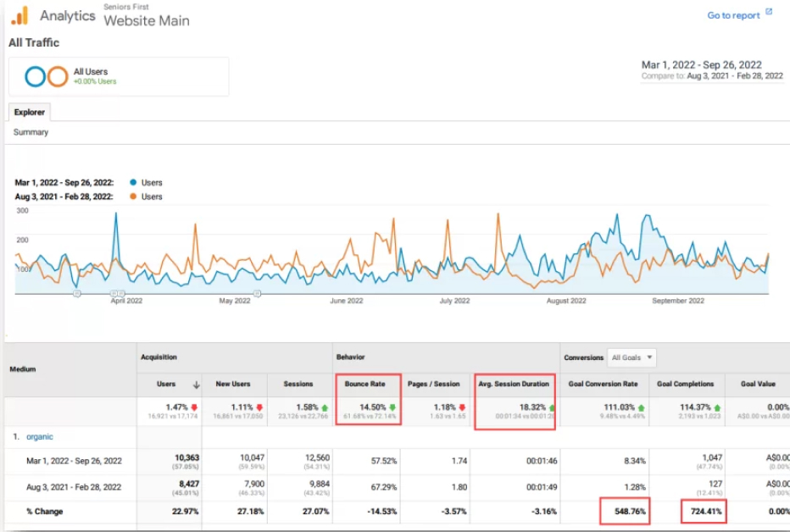Sort by the Goal Completions header
Image resolution: width=790 pixels, height=532 pixels.
click(685, 384)
